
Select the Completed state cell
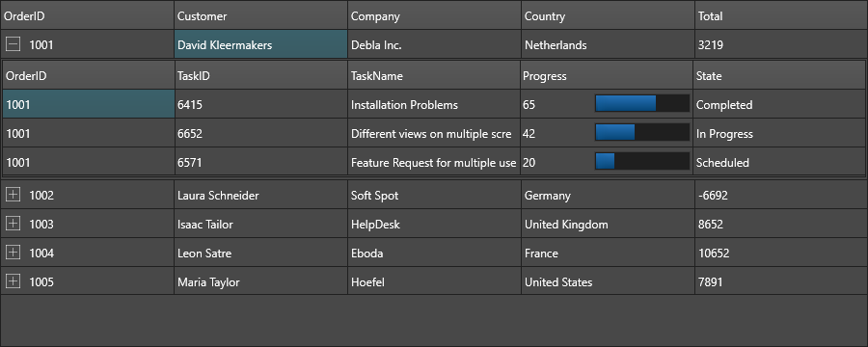[779, 104]
